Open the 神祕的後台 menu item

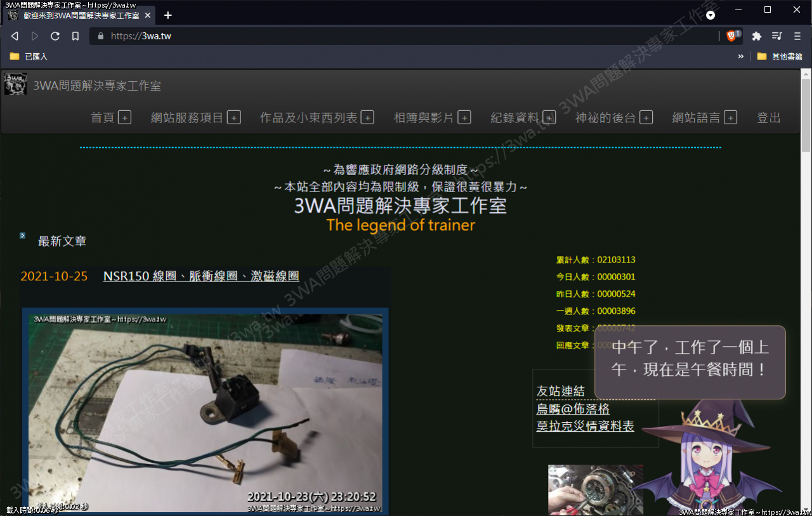(605, 118)
